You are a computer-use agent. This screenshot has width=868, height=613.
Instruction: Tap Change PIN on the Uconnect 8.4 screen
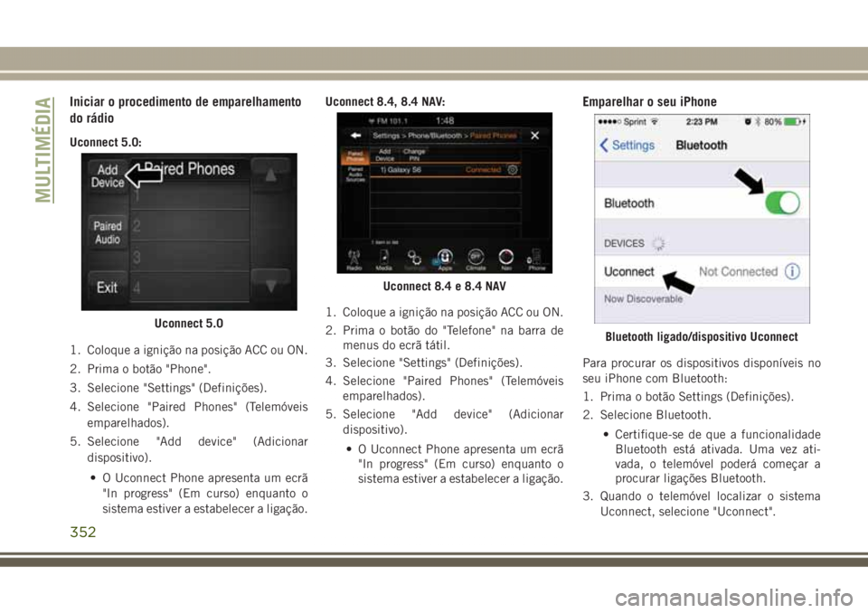(x=414, y=155)
